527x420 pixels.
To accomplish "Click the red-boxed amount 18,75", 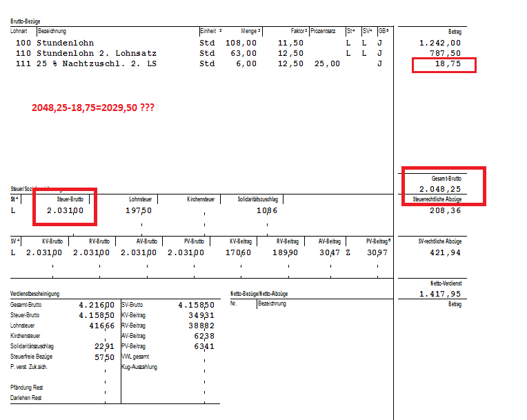I will (x=449, y=64).
